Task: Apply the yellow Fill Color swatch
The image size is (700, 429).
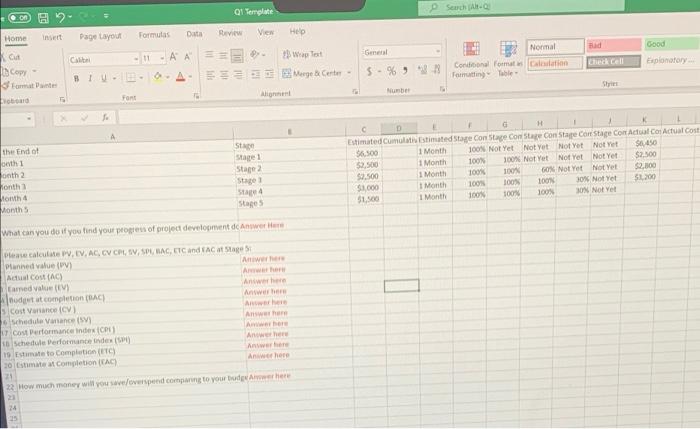Action: tap(158, 77)
